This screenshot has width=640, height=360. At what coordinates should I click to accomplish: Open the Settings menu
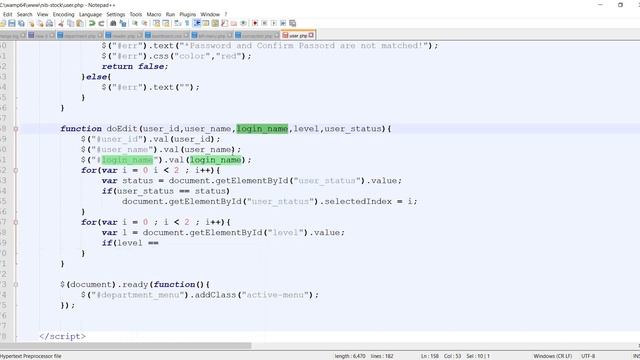[x=116, y=14]
